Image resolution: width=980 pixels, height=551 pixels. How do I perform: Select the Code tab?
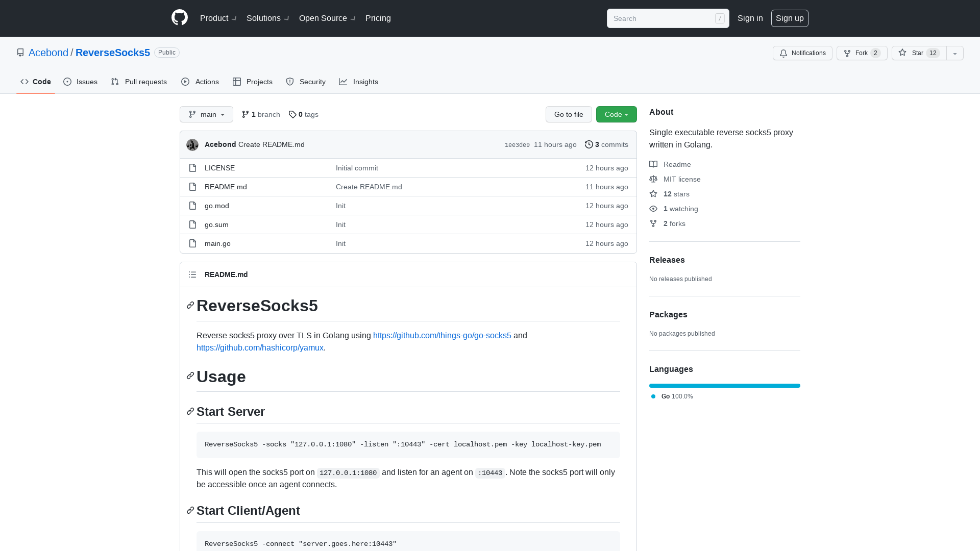(36, 82)
